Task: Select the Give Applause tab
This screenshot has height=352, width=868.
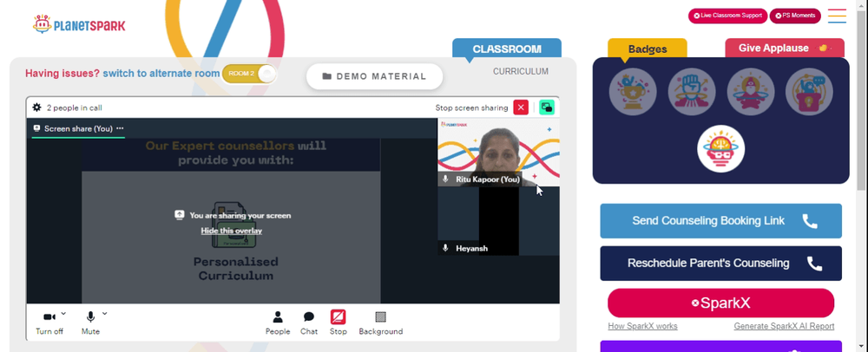Action: [785, 48]
